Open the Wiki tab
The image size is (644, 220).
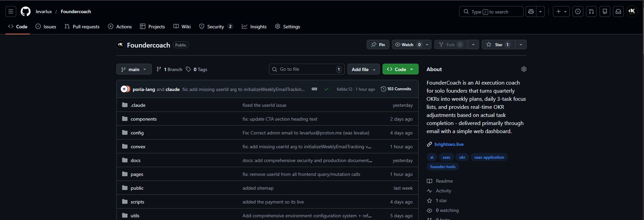(182, 27)
